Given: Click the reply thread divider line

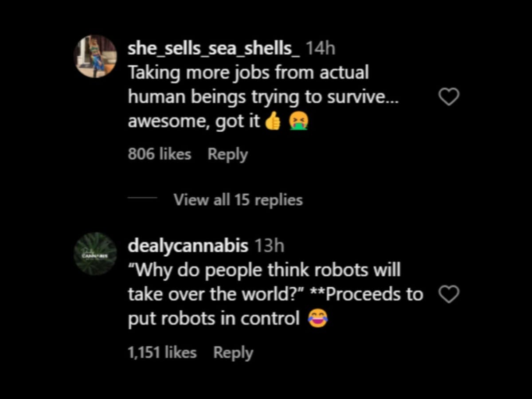Looking at the screenshot, I should coord(143,199).
